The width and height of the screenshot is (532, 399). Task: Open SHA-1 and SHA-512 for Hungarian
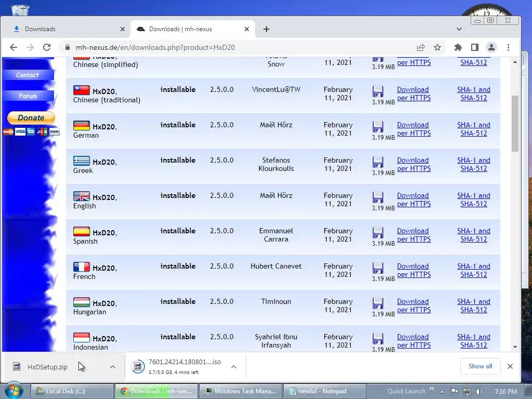474,305
